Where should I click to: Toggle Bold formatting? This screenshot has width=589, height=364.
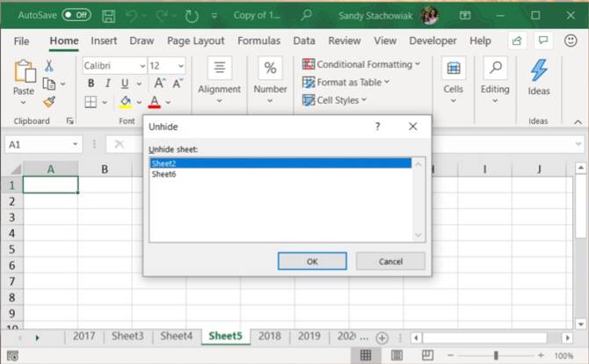point(91,84)
